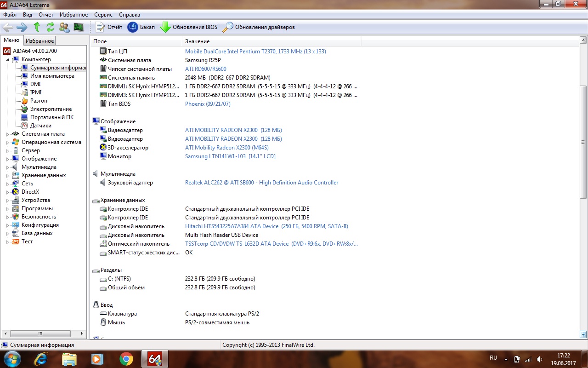Expand the DirectX node
The width and height of the screenshot is (588, 368).
tap(8, 192)
